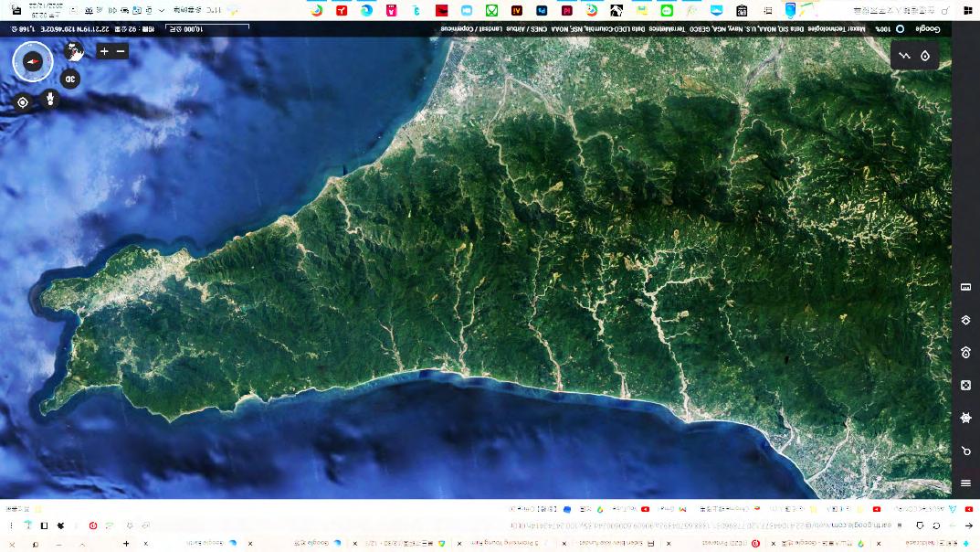
Task: Open the Google Earth hamburger main menu
Action: [965, 483]
